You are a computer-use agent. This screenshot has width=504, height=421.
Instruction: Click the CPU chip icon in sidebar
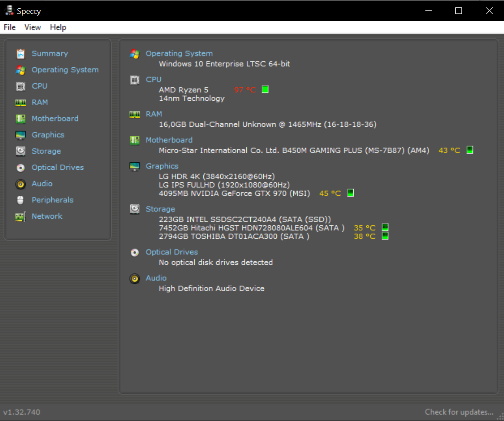[20, 86]
